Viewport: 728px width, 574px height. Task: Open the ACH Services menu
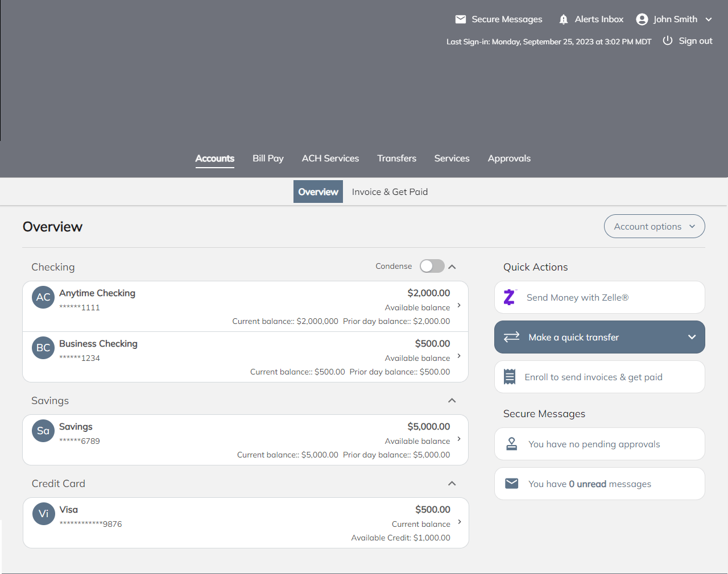(x=330, y=159)
